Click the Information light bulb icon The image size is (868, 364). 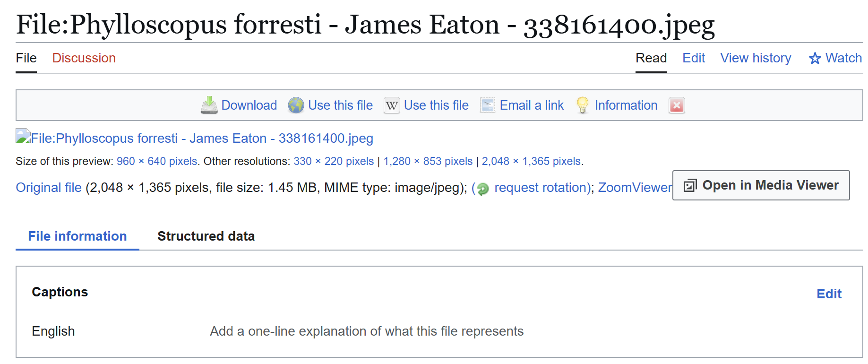[x=583, y=105]
